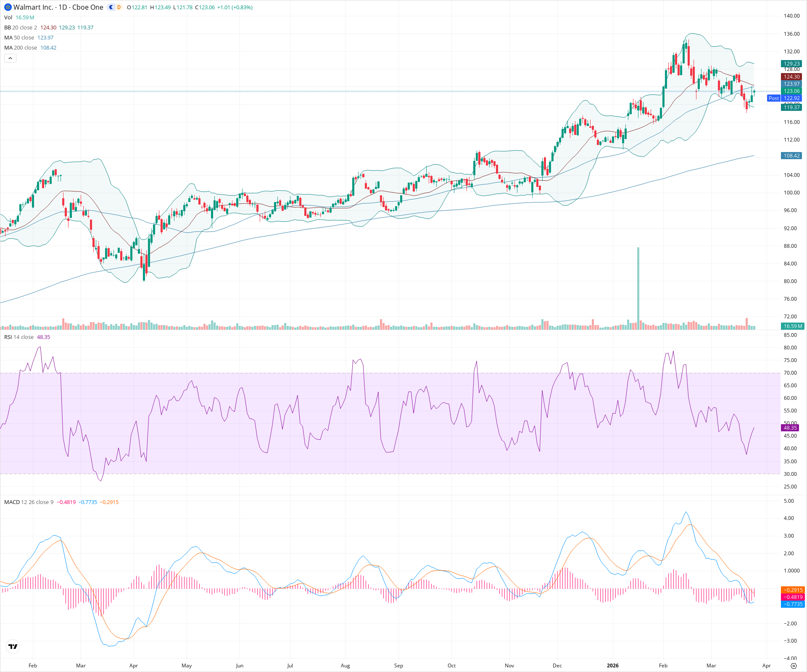Click the "MA 50 close" legend entry
Image resolution: width=807 pixels, height=672 pixels.
point(18,37)
